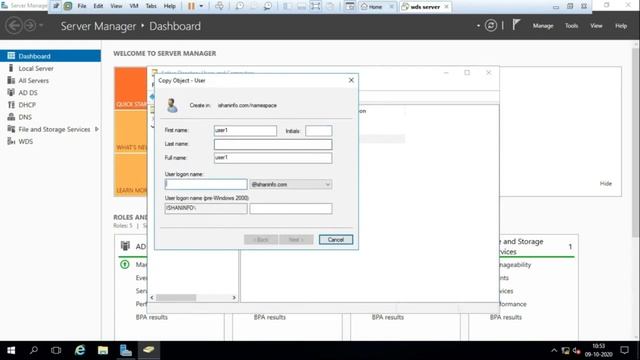The width and height of the screenshot is (640, 360).
Task: Click the horizontal scrollbar in AD tree pane
Action: pos(176,298)
